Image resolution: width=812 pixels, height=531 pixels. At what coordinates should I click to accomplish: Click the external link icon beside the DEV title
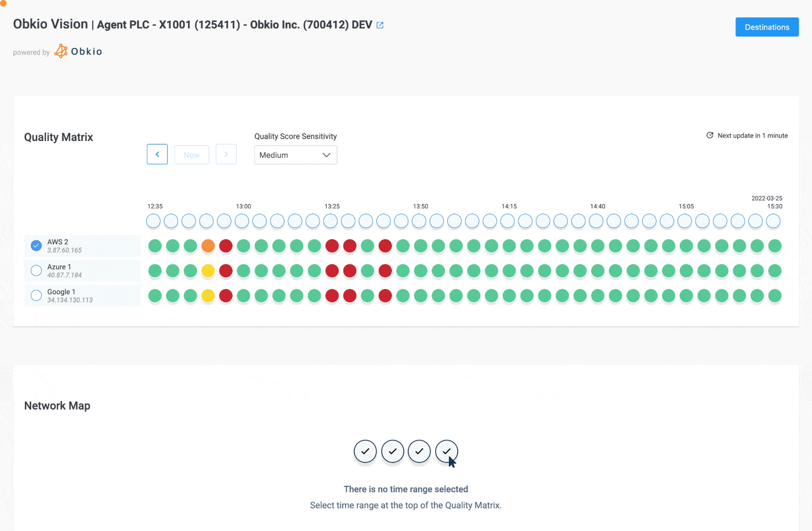[380, 25]
